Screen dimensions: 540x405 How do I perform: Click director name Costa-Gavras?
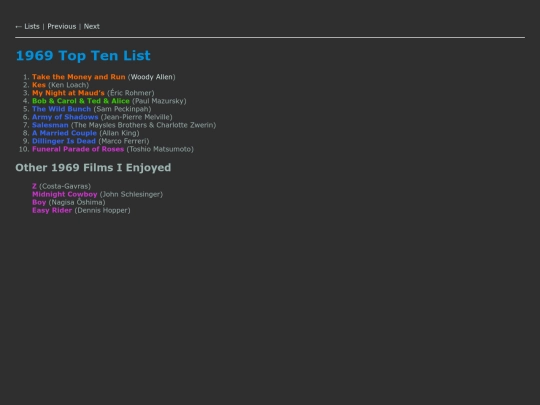pos(65,186)
